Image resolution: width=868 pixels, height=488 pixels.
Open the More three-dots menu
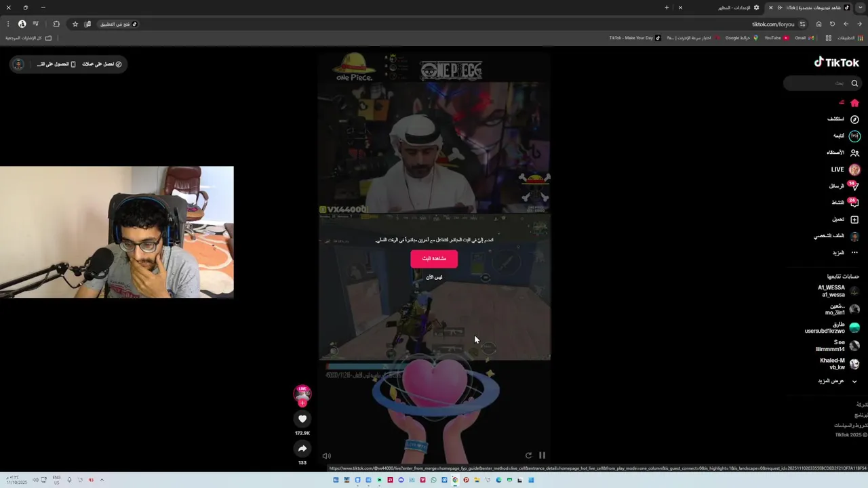point(854,253)
